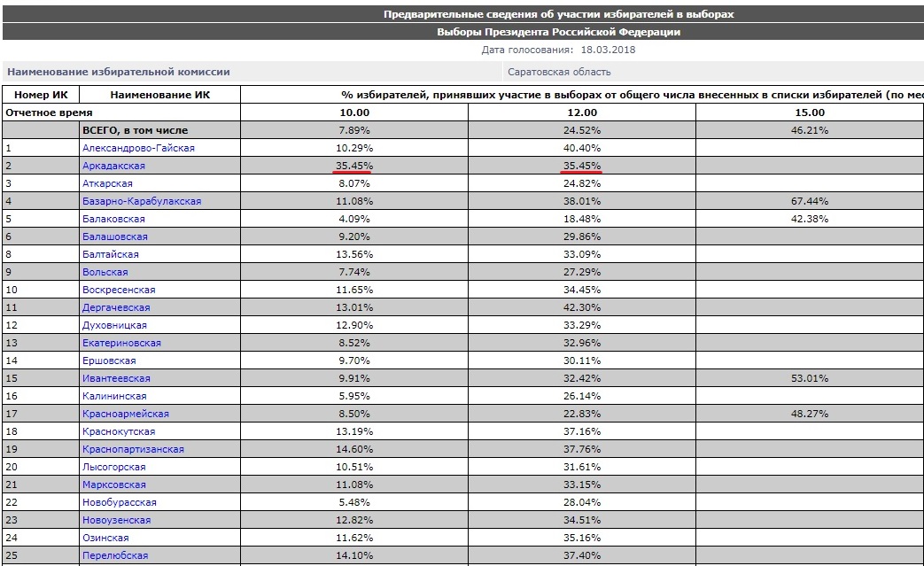Open the Новобурасская link

[x=119, y=501]
